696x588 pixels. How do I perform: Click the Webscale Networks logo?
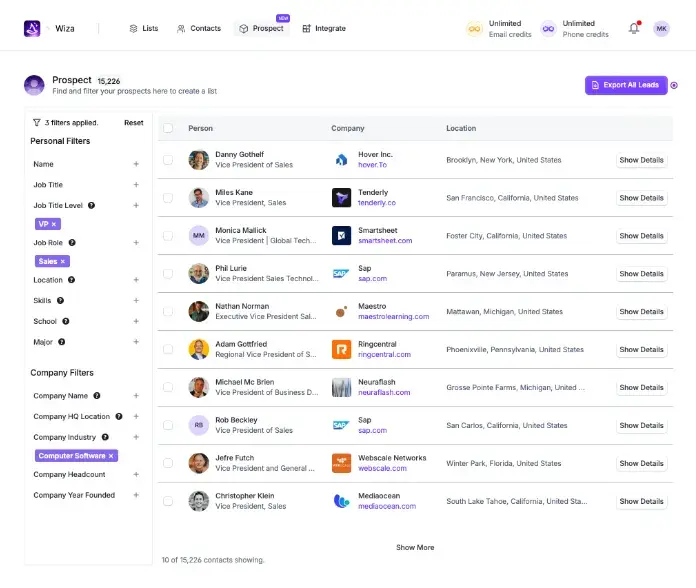click(x=341, y=463)
